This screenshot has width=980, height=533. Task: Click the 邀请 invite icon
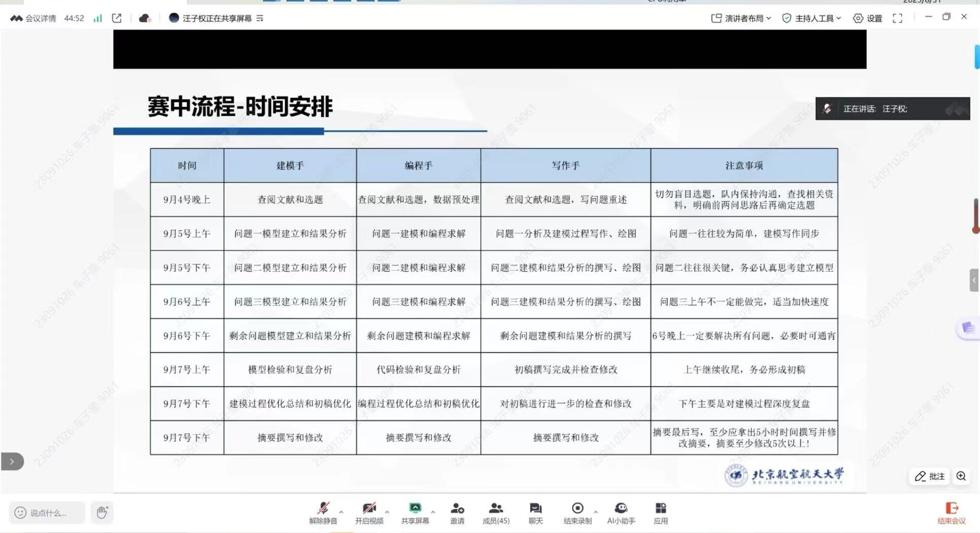click(457, 513)
